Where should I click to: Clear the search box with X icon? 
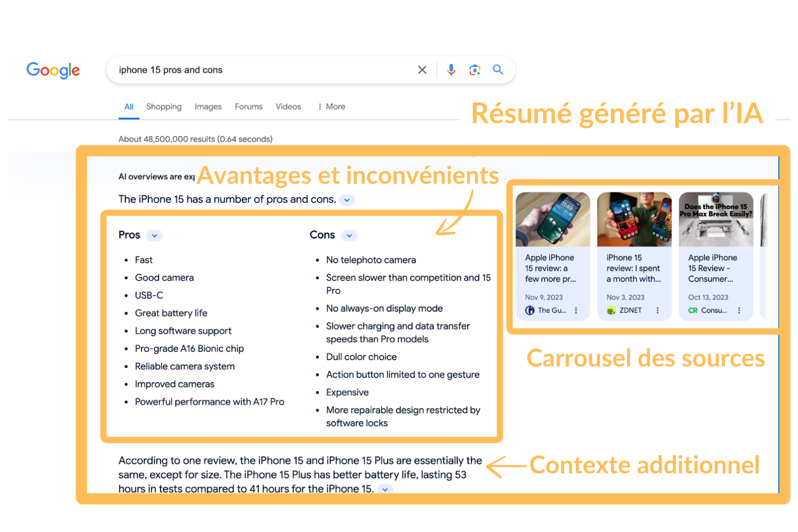point(422,70)
